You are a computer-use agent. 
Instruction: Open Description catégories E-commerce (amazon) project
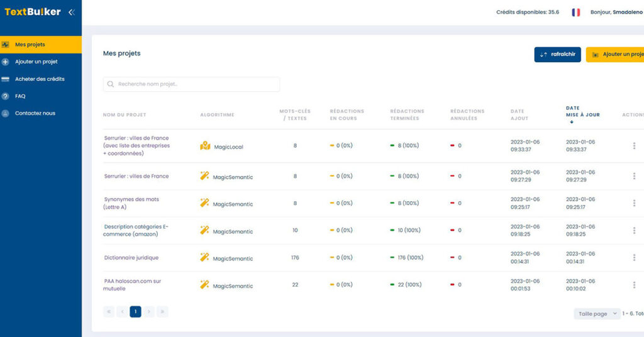pyautogui.click(x=136, y=230)
